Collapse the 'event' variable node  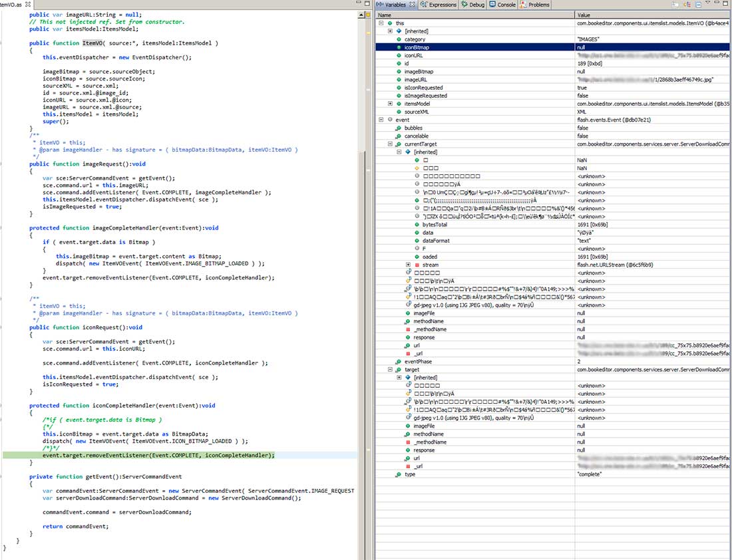[x=381, y=120]
